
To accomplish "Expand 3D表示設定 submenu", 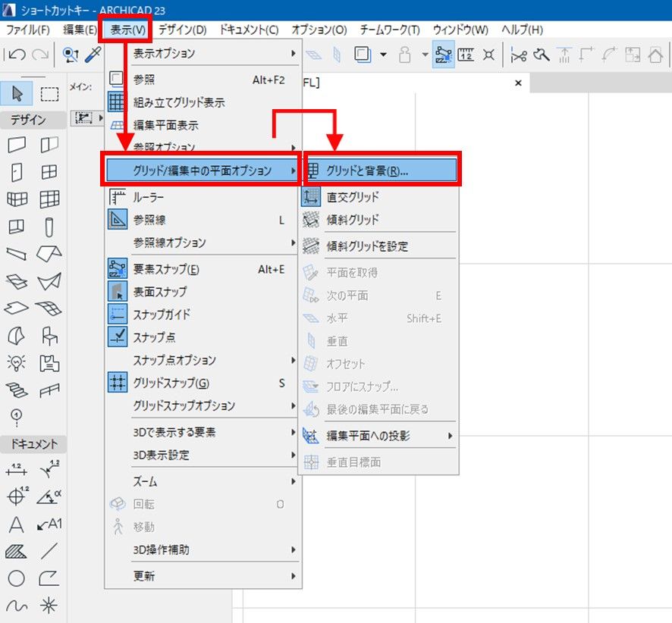I will click(x=203, y=455).
